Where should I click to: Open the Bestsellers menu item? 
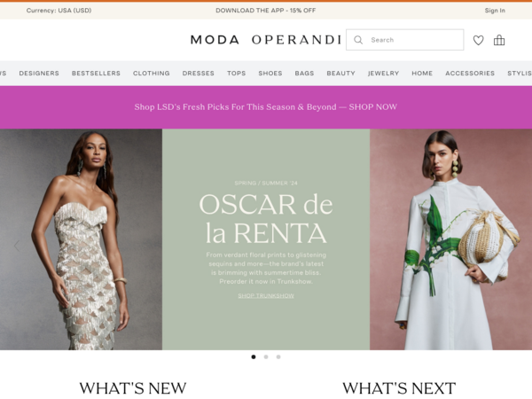pyautogui.click(x=96, y=74)
